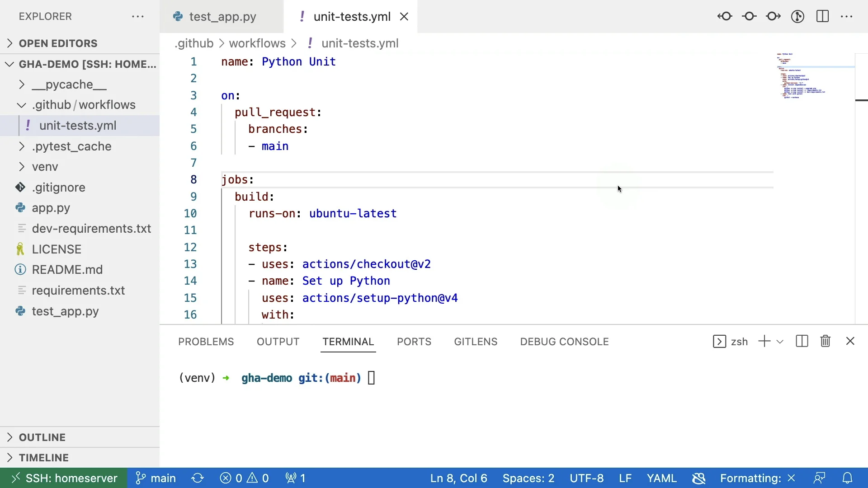This screenshot has height=488, width=868.
Task: Go to previous change arrow icon
Action: [725, 17]
